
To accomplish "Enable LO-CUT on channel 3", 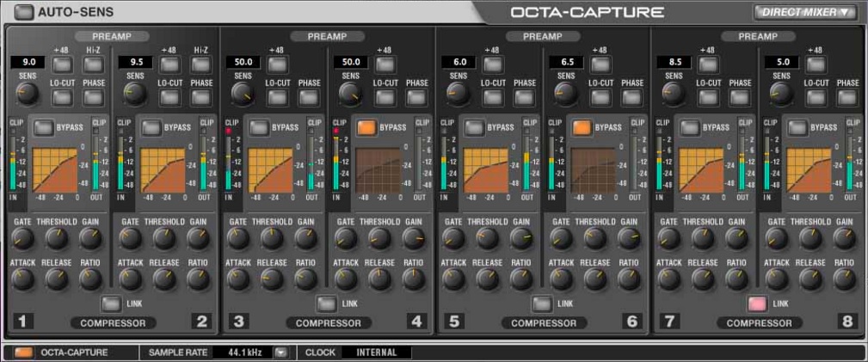I will coord(279,97).
